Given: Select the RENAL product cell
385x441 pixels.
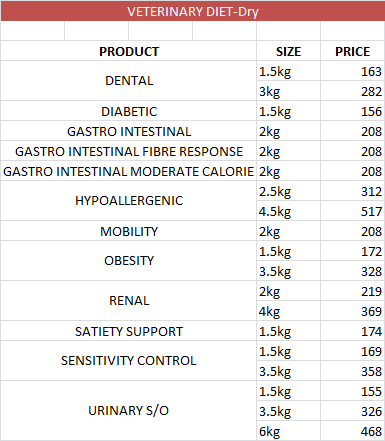Looking at the screenshot, I should coord(129,301).
